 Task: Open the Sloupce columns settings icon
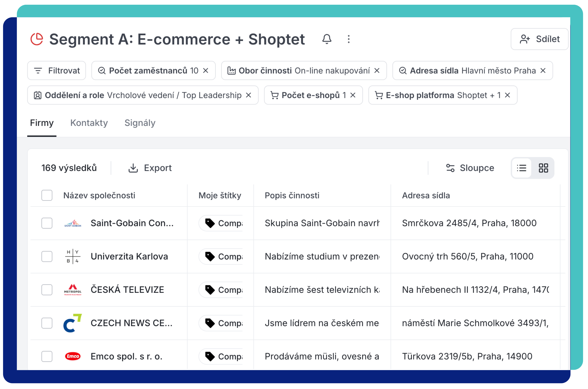coord(450,168)
